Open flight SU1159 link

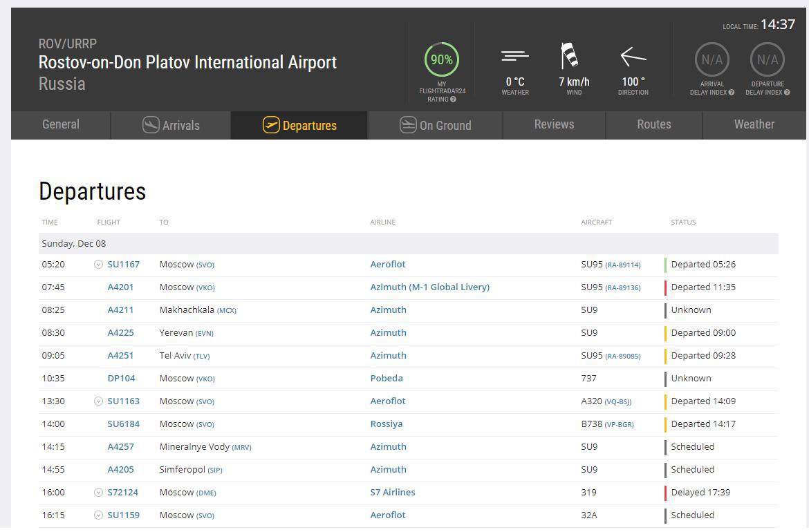123,515
